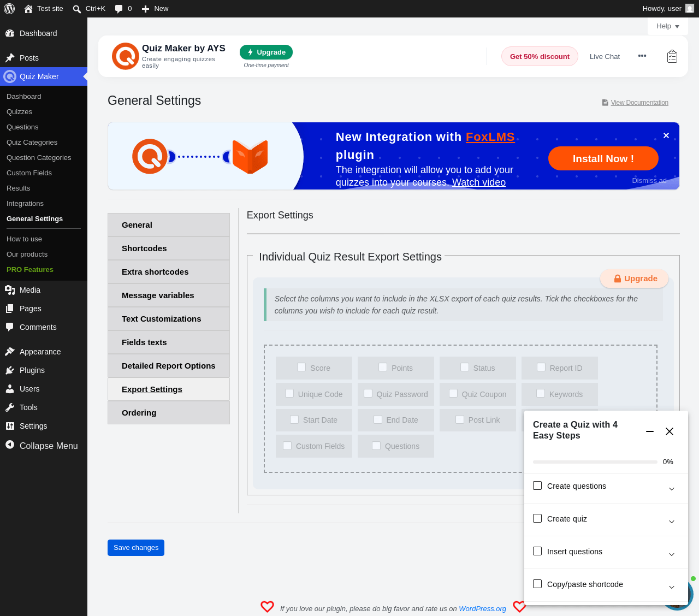
Task: Switch to the General settings tab
Action: (169, 225)
